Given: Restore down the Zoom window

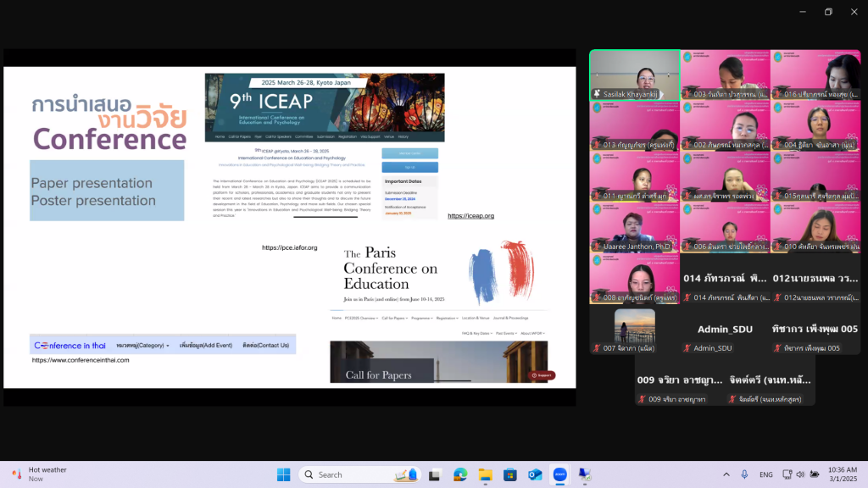Looking at the screenshot, I should coord(828,12).
